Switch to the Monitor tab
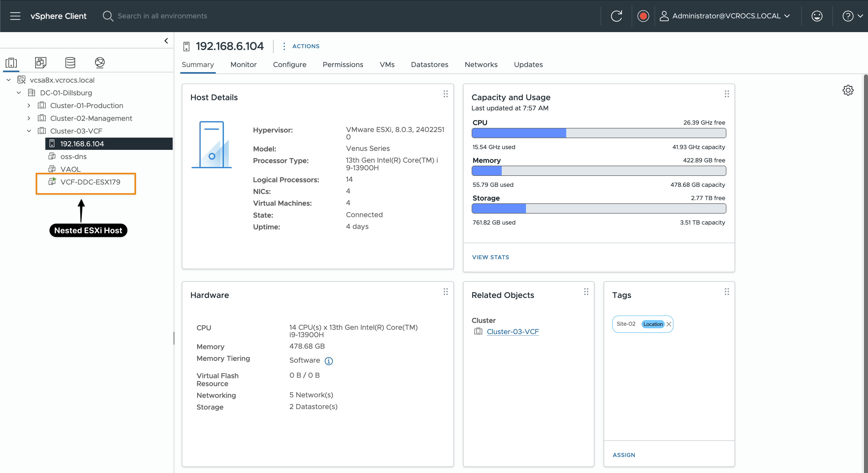Viewport: 868px width, 473px height. pyautogui.click(x=243, y=65)
